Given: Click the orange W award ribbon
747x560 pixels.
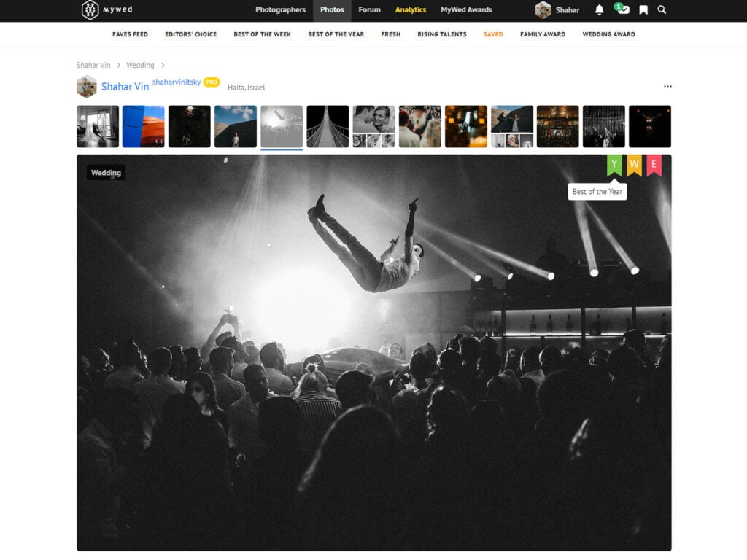Looking at the screenshot, I should (x=634, y=165).
